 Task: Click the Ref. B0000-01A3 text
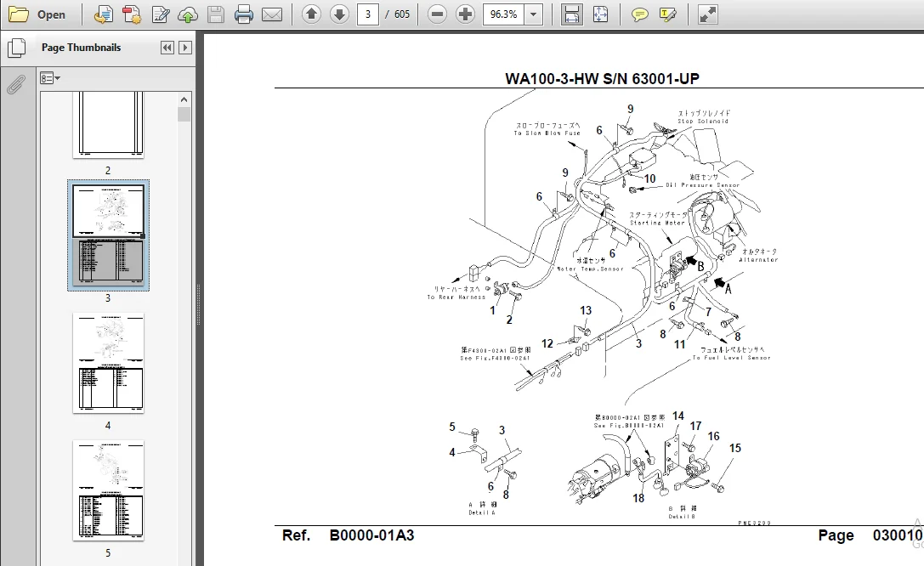pos(349,535)
